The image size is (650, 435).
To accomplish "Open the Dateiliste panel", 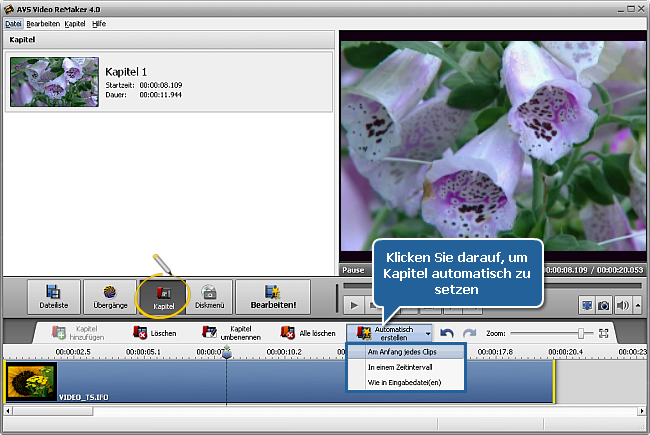I will [x=54, y=297].
